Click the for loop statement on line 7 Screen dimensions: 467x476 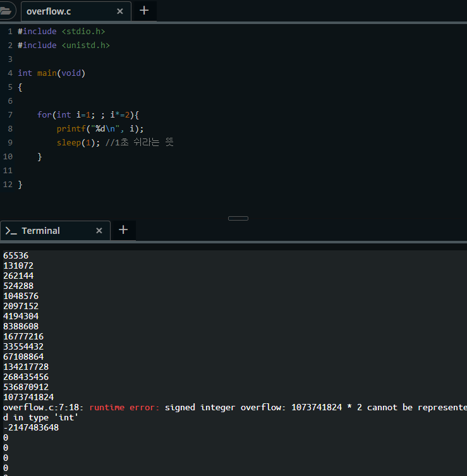pyautogui.click(x=88, y=115)
